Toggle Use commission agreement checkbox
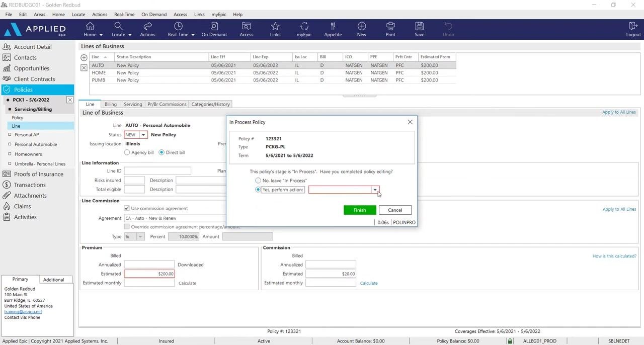 (127, 208)
